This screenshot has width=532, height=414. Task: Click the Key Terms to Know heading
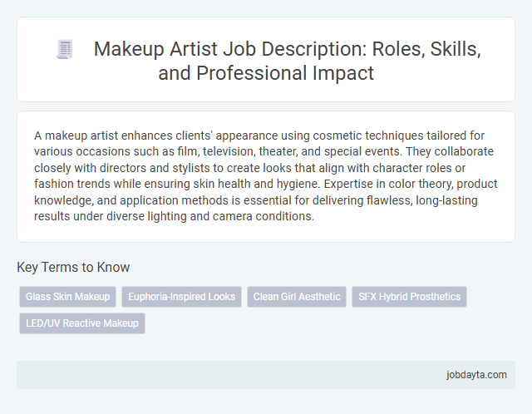point(73,267)
